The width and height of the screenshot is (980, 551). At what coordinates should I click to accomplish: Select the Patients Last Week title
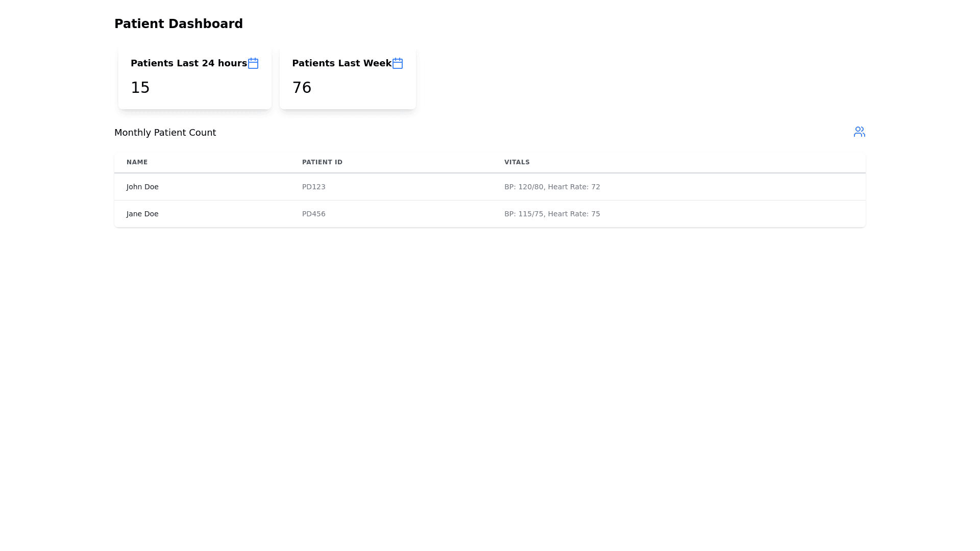(341, 63)
